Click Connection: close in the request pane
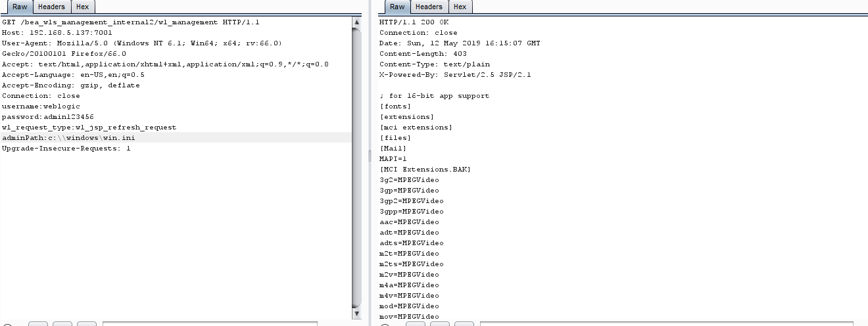 point(41,95)
